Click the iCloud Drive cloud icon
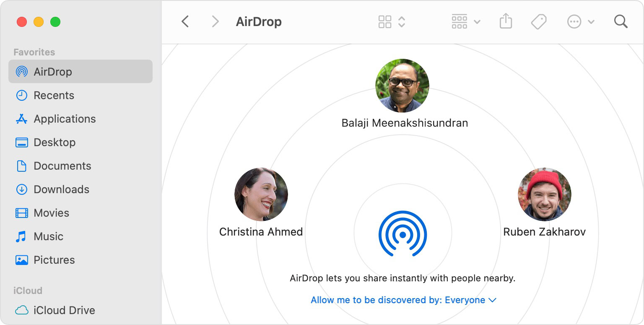Image resolution: width=644 pixels, height=325 pixels. coord(22,310)
